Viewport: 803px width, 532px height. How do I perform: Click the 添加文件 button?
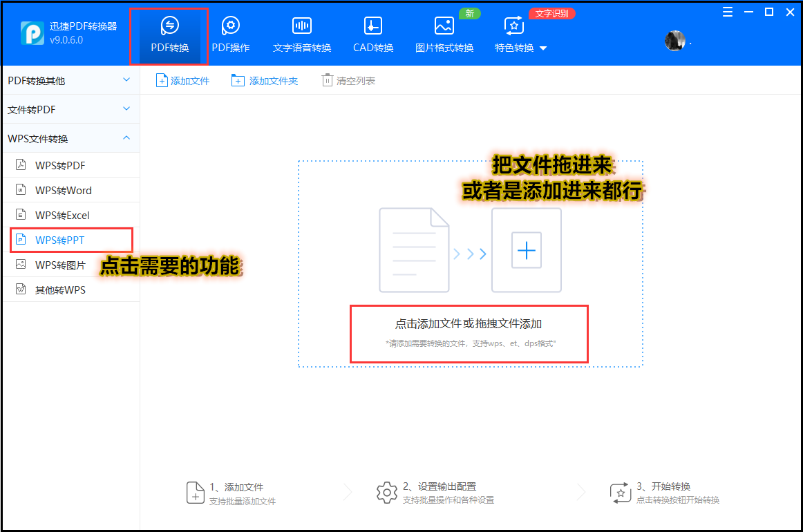[x=183, y=80]
